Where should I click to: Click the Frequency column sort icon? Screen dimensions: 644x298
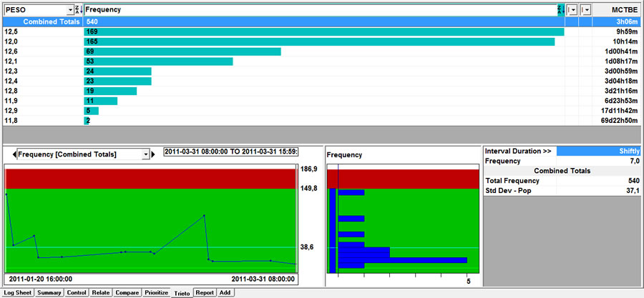click(560, 10)
